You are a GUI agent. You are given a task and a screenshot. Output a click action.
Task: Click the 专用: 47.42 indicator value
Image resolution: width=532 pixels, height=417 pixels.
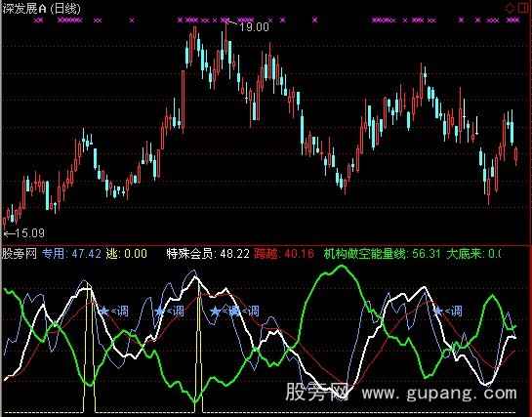71,254
